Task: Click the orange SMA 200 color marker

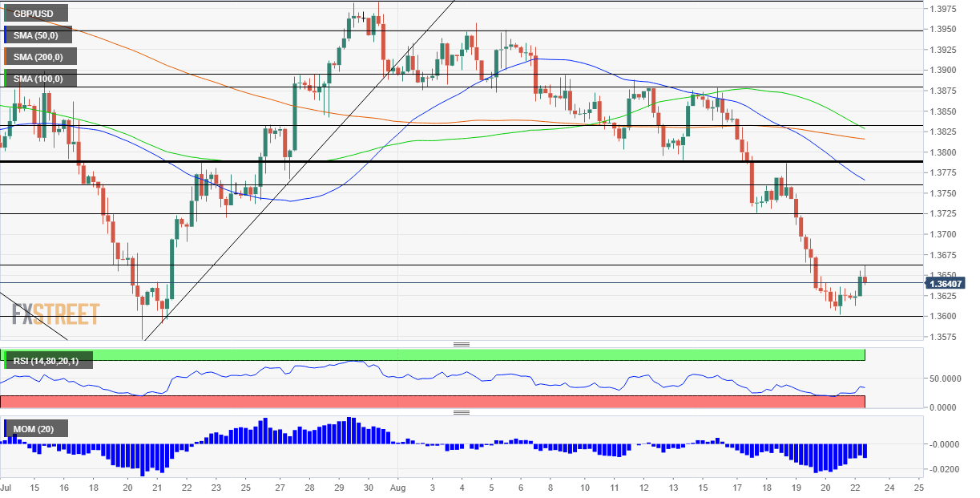Action: point(6,56)
